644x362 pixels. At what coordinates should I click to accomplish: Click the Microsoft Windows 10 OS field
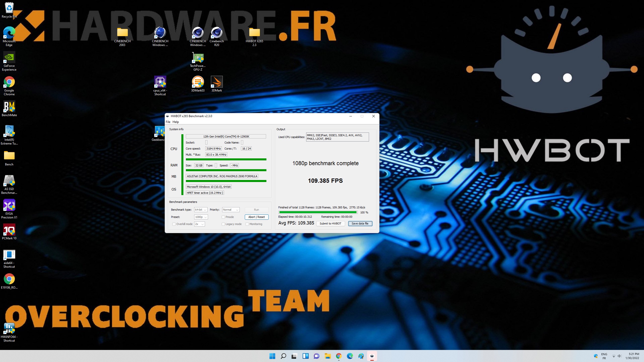click(209, 187)
